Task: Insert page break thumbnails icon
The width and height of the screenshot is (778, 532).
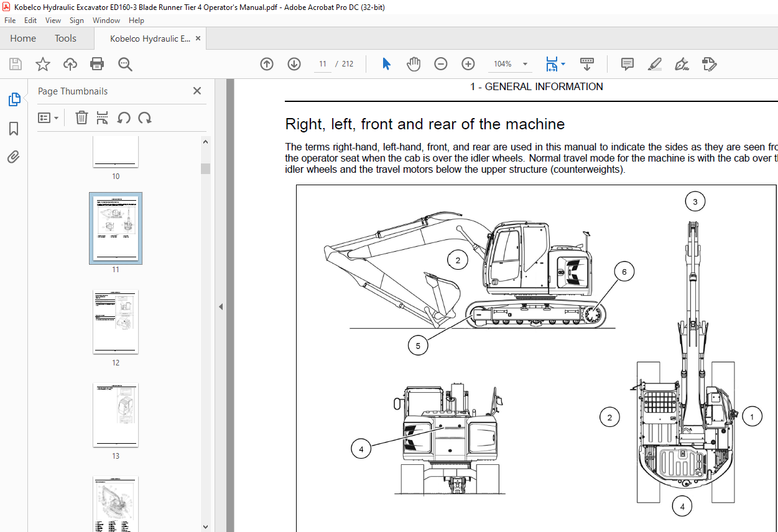Action: tap(103, 117)
